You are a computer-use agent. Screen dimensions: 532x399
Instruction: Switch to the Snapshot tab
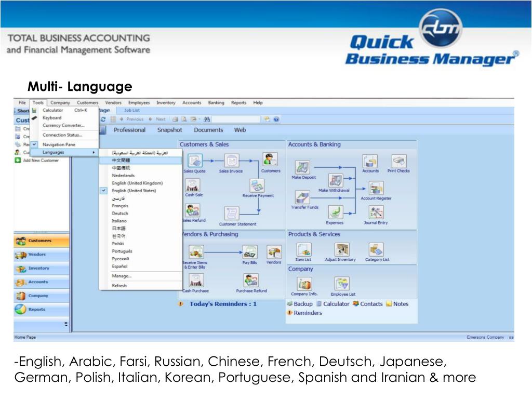pos(170,130)
